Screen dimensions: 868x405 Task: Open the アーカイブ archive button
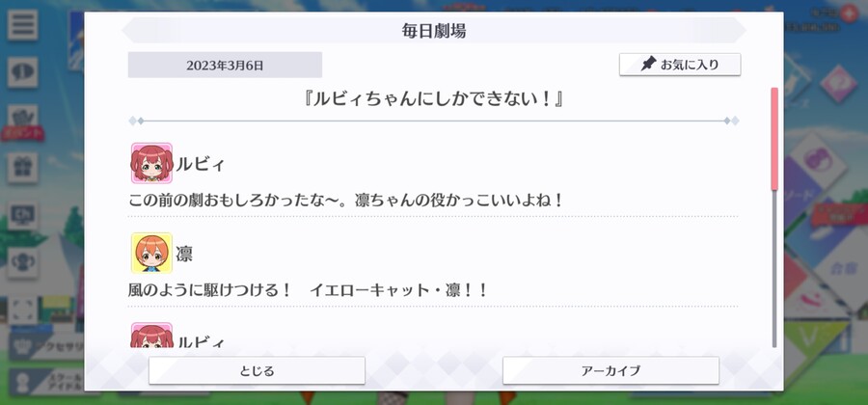click(610, 370)
